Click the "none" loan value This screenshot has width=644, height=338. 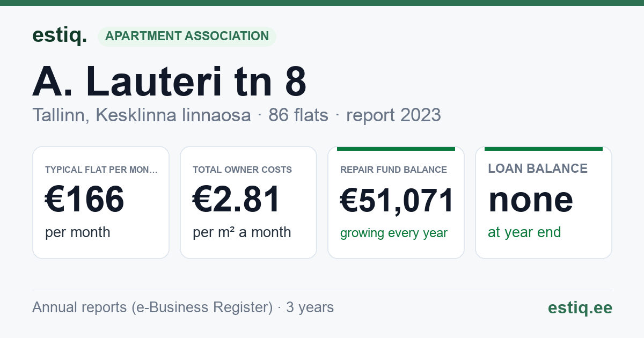click(x=531, y=199)
